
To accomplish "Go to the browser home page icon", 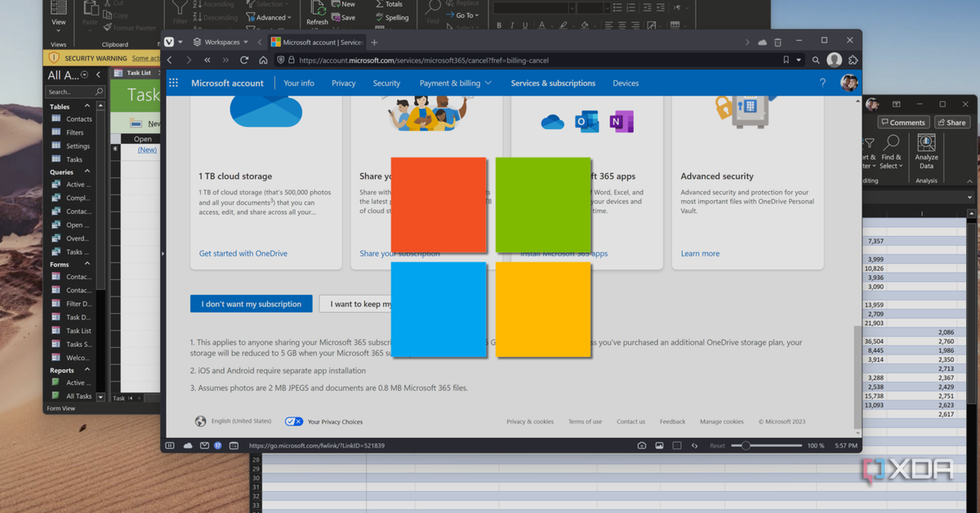I will [263, 60].
